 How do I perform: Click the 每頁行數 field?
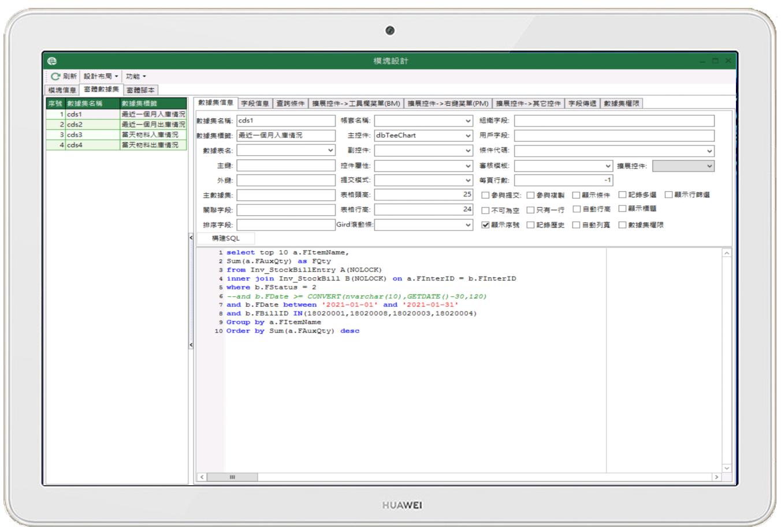563,180
